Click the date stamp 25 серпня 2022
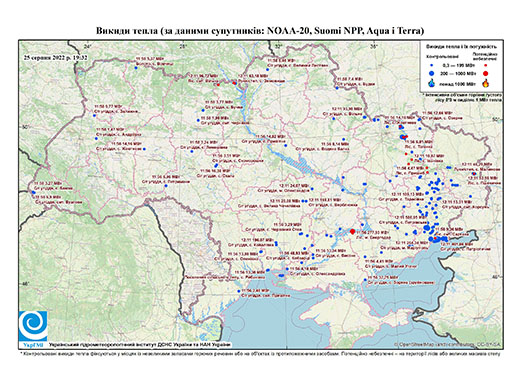Viewport: 520px width, 368px height. [55, 57]
